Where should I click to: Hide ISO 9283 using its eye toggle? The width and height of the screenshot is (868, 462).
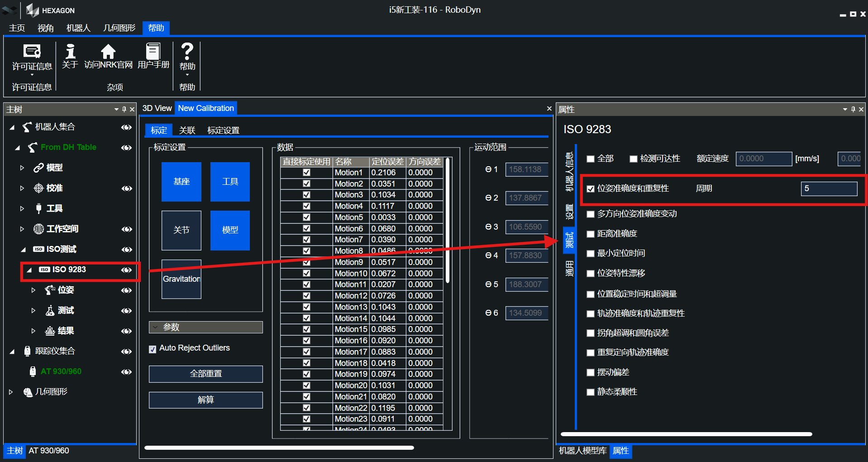(126, 269)
